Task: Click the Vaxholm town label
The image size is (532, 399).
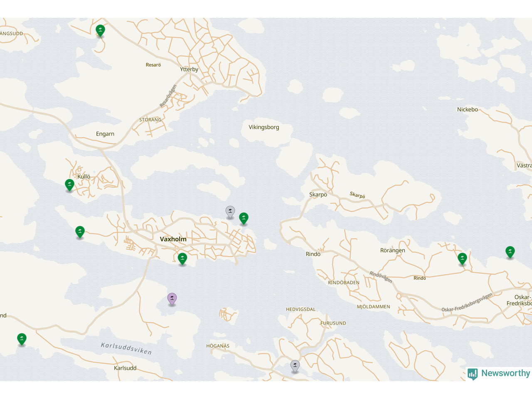Action: [x=173, y=239]
